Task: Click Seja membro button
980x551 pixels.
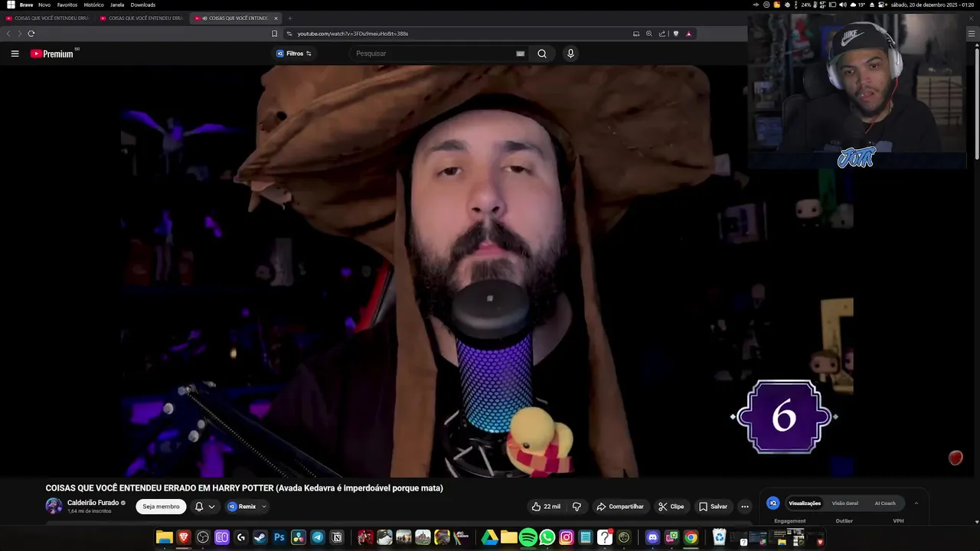Action: (161, 507)
